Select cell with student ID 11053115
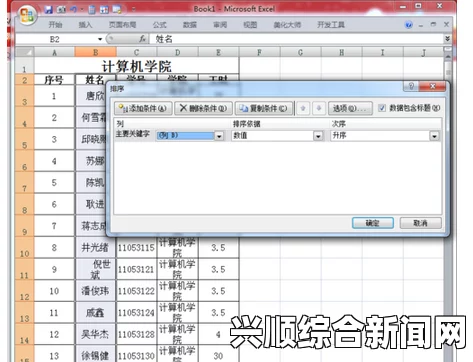473x362 pixels. click(x=136, y=248)
